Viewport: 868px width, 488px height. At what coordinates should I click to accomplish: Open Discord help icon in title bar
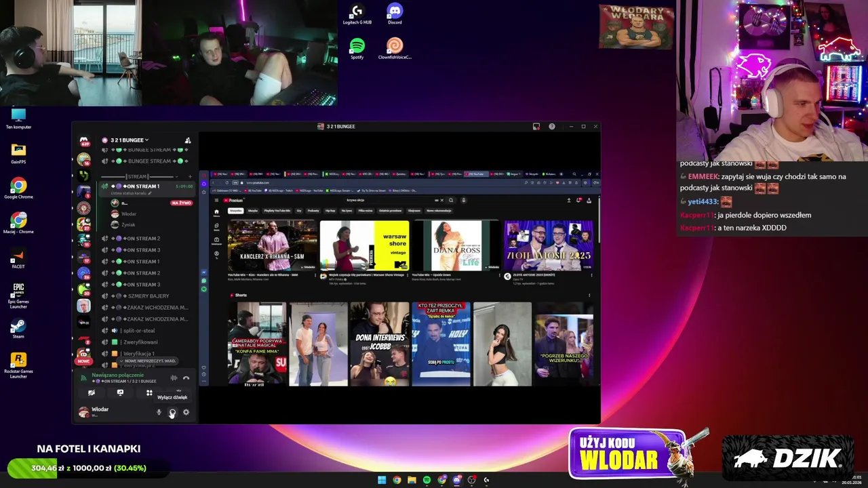[551, 126]
